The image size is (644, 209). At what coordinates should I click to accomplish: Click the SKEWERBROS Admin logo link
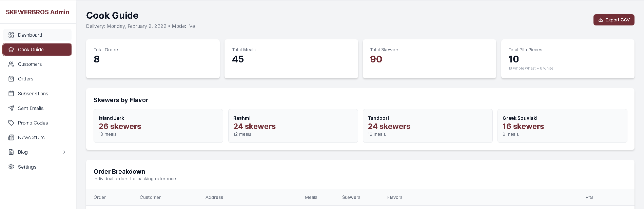click(x=37, y=12)
